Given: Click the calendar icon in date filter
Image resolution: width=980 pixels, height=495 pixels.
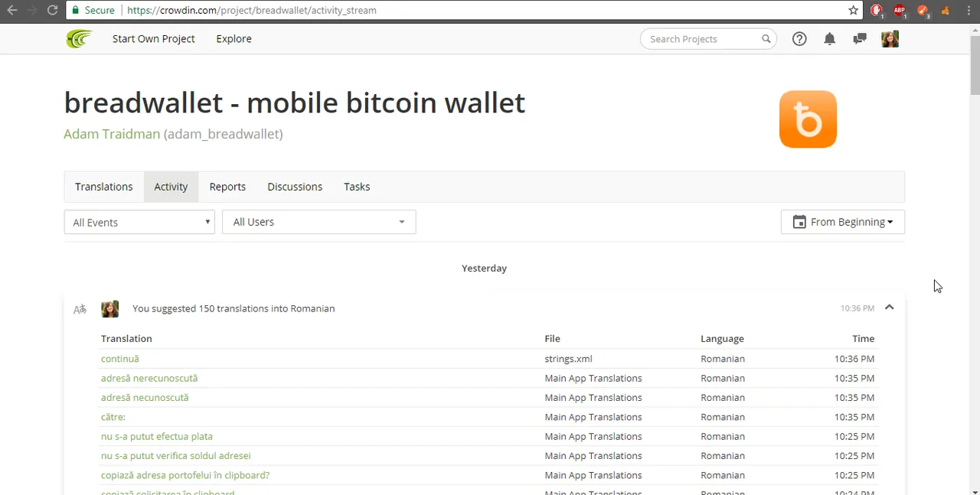Looking at the screenshot, I should [x=799, y=222].
